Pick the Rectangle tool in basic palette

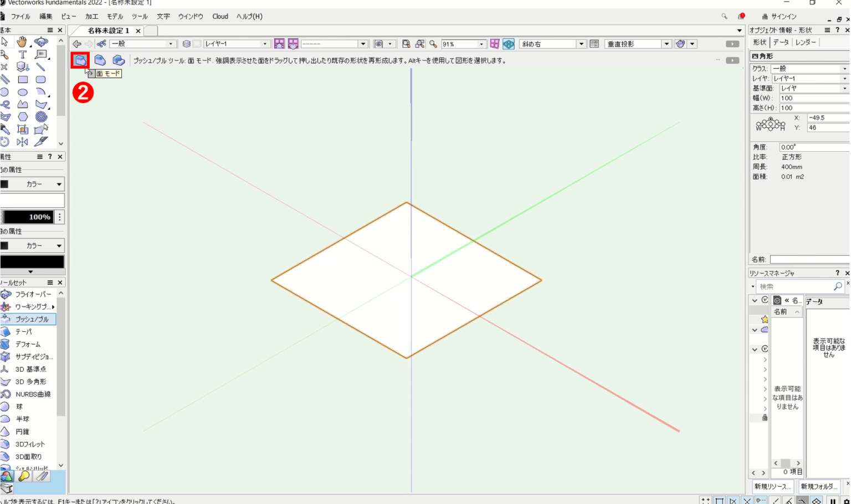pyautogui.click(x=23, y=80)
